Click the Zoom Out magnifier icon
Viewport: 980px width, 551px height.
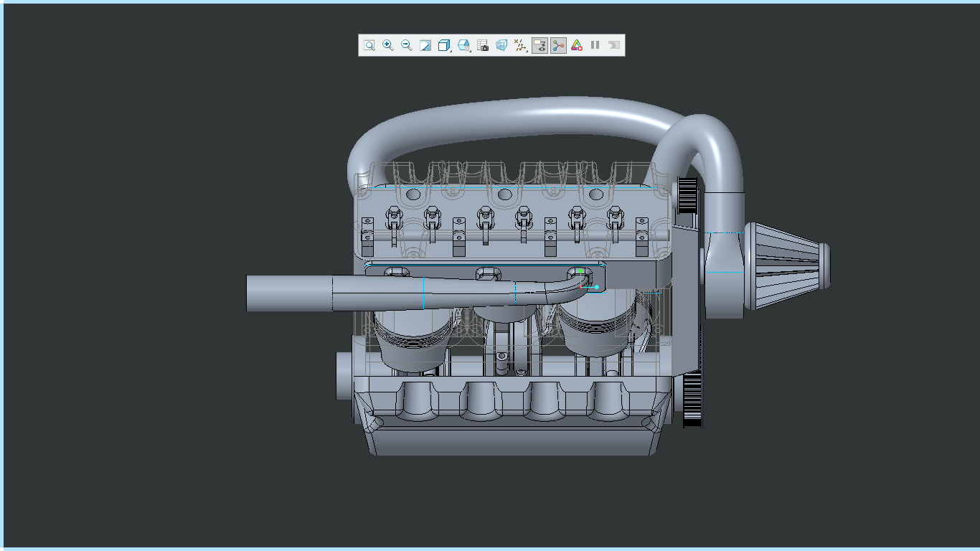(x=406, y=45)
